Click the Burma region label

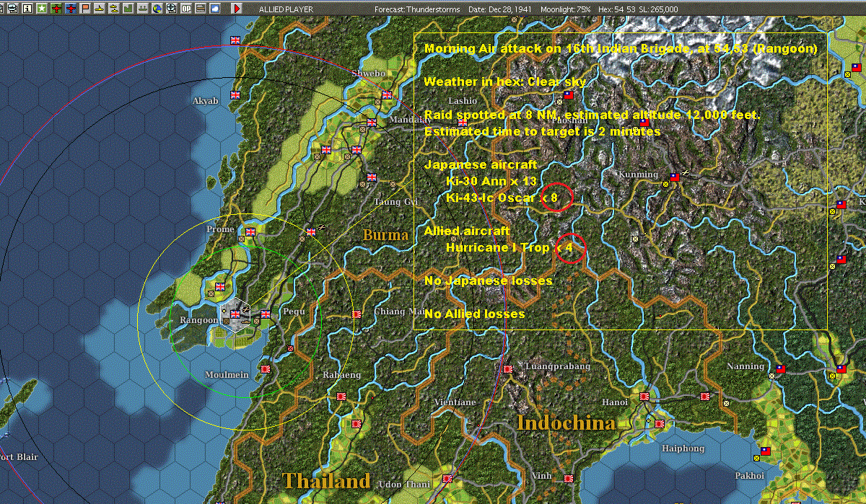pyautogui.click(x=385, y=235)
